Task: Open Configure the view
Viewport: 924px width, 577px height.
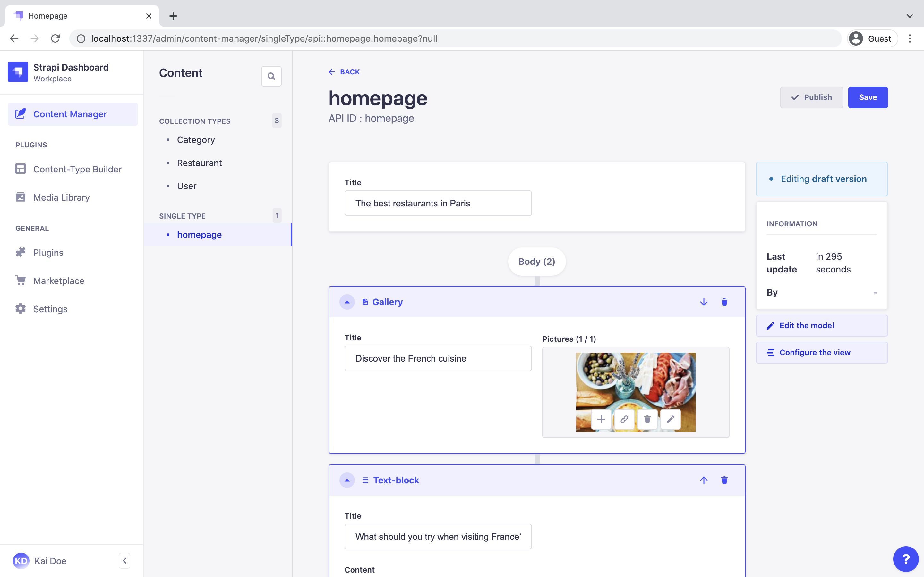Action: 815,352
